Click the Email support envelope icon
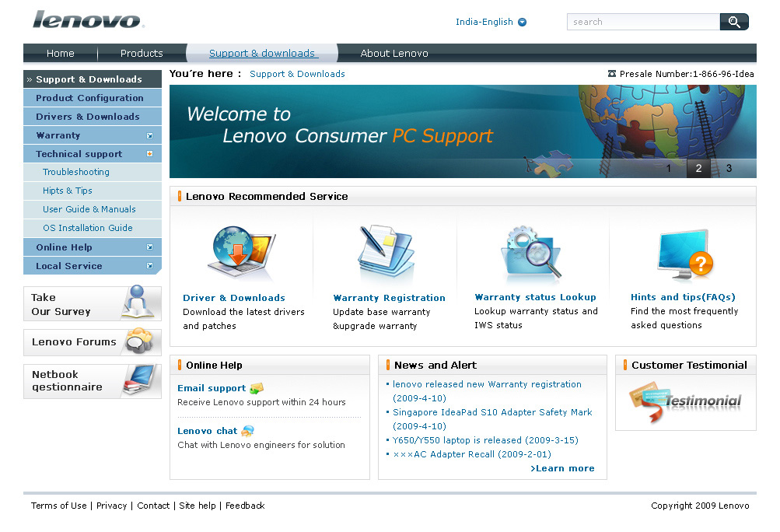The width and height of the screenshot is (780, 532). pyautogui.click(x=257, y=388)
